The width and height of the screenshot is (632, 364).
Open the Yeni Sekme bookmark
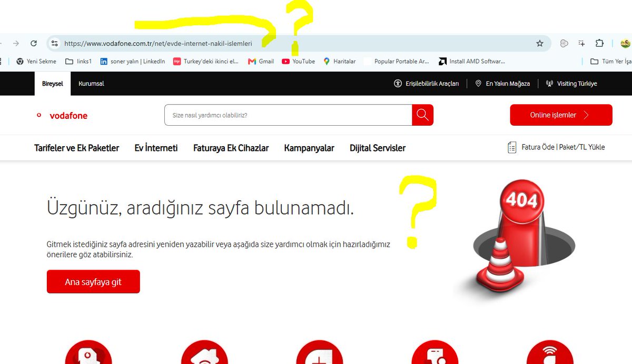(x=36, y=62)
